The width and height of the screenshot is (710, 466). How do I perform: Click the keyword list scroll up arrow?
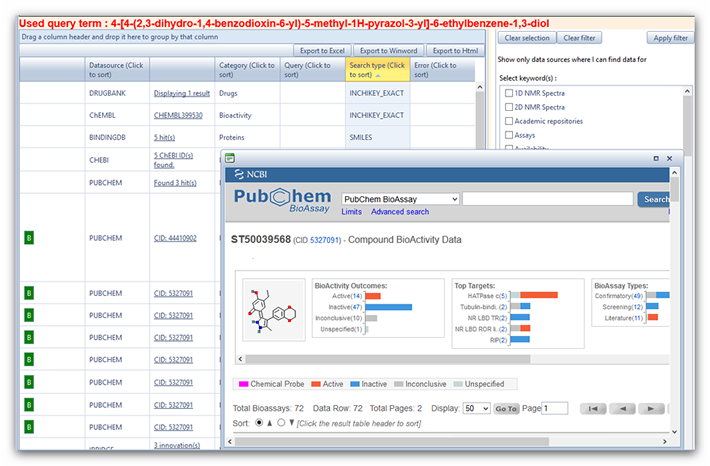[687, 91]
